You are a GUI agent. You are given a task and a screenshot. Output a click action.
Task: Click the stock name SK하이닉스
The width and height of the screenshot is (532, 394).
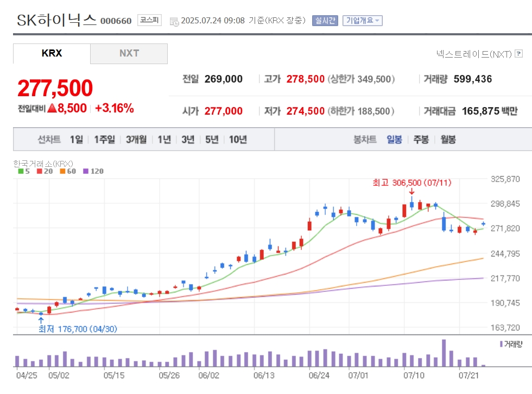pyautogui.click(x=56, y=20)
